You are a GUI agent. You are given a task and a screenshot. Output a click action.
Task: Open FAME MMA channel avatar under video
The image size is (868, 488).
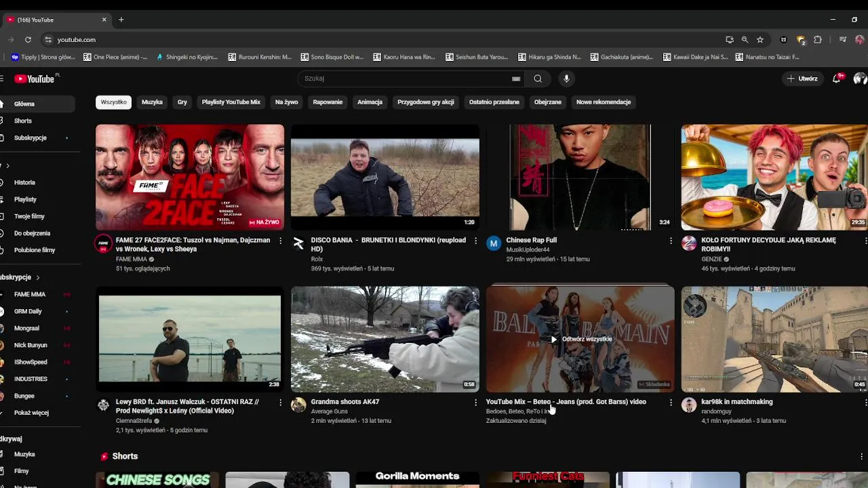point(103,244)
